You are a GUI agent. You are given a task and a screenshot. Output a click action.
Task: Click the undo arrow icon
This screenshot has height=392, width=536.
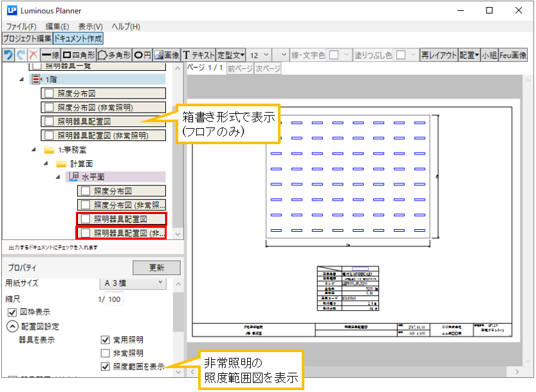tap(9, 55)
